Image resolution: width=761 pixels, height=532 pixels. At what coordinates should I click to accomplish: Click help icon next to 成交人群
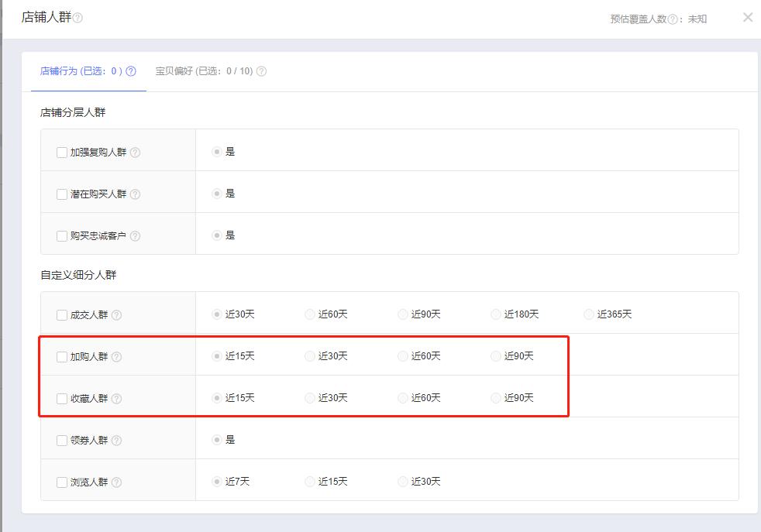(x=116, y=315)
